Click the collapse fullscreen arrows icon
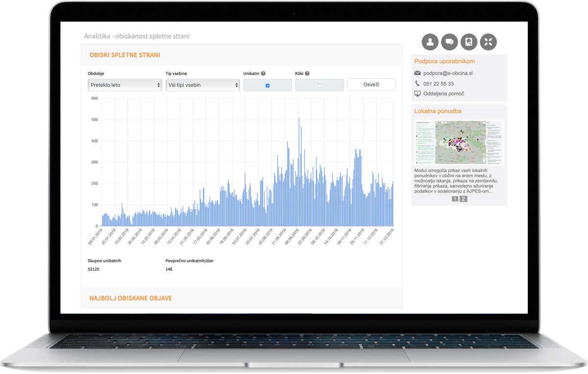 coord(488,42)
